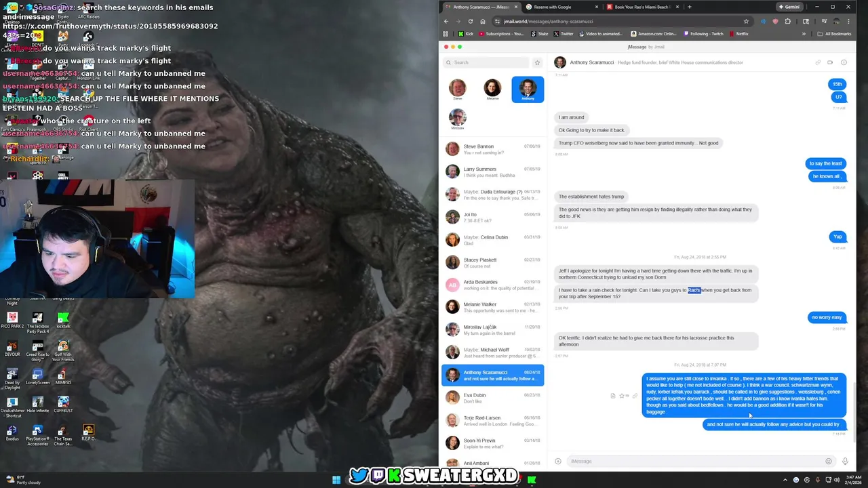
Task: Open the All Bookmarks folder
Action: coord(834,34)
